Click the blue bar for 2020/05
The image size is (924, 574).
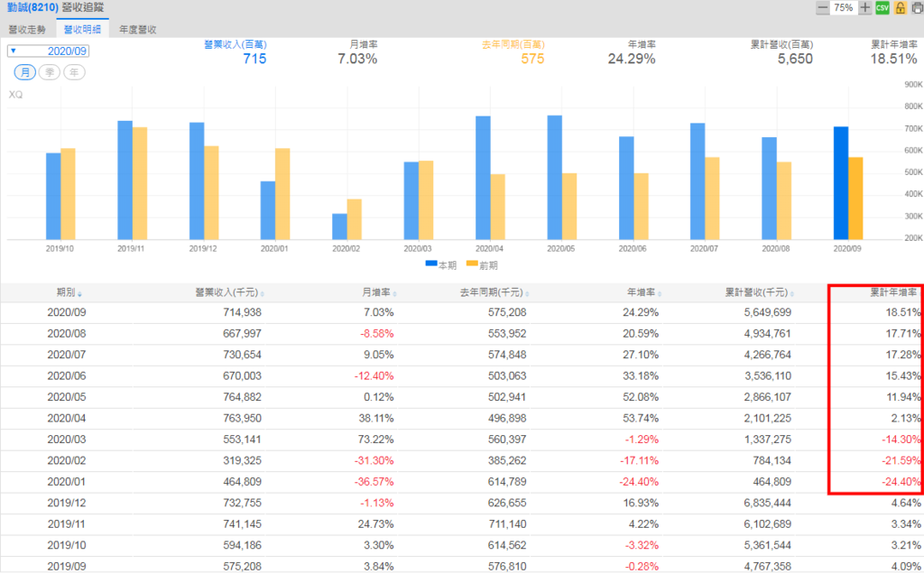(555, 178)
